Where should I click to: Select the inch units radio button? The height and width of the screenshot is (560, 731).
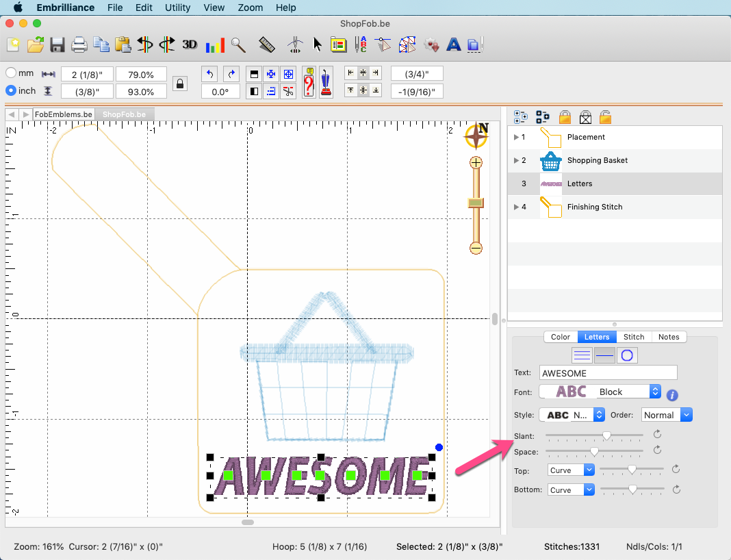(x=11, y=90)
